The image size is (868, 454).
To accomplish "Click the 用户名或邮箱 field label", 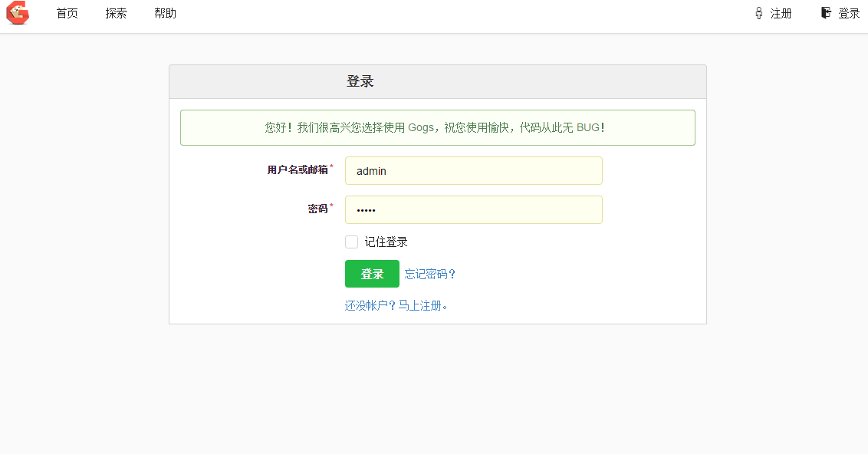I will point(297,170).
